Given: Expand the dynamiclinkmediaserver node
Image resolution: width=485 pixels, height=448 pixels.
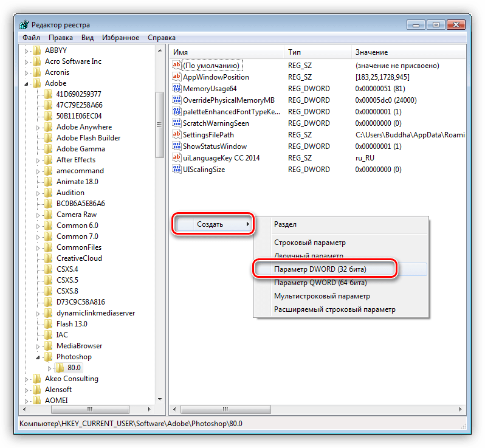Looking at the screenshot, I should point(38,314).
